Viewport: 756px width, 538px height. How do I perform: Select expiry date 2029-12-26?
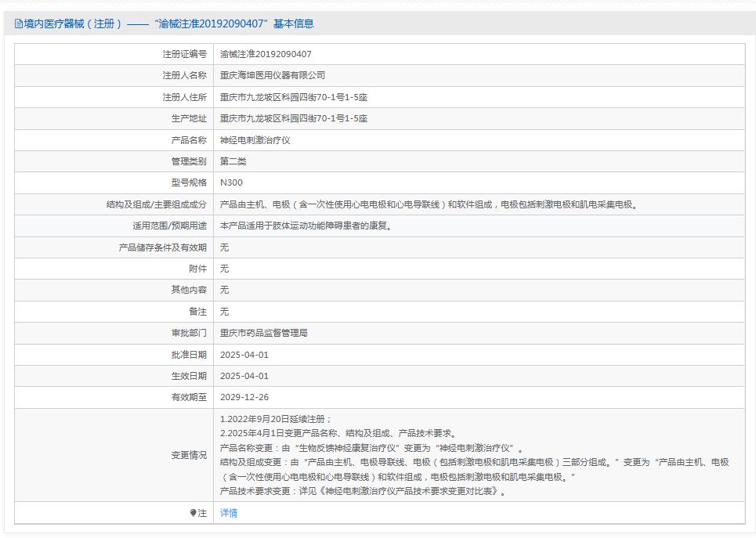pyautogui.click(x=244, y=397)
